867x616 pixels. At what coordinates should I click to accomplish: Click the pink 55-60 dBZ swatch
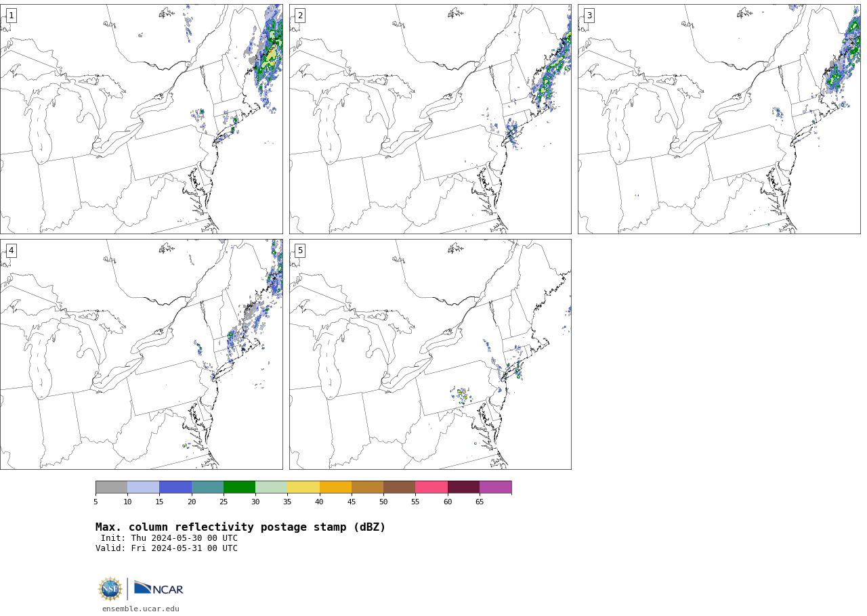[x=431, y=487]
